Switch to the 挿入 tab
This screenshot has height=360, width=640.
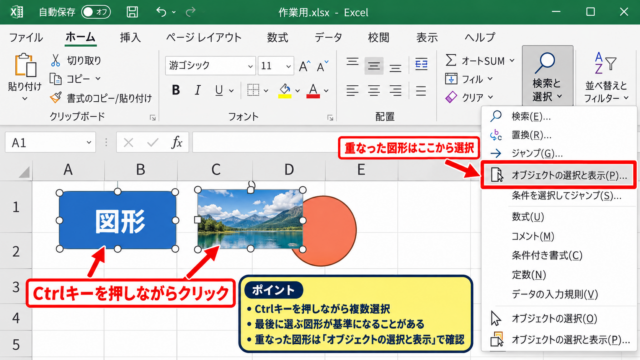(x=130, y=38)
